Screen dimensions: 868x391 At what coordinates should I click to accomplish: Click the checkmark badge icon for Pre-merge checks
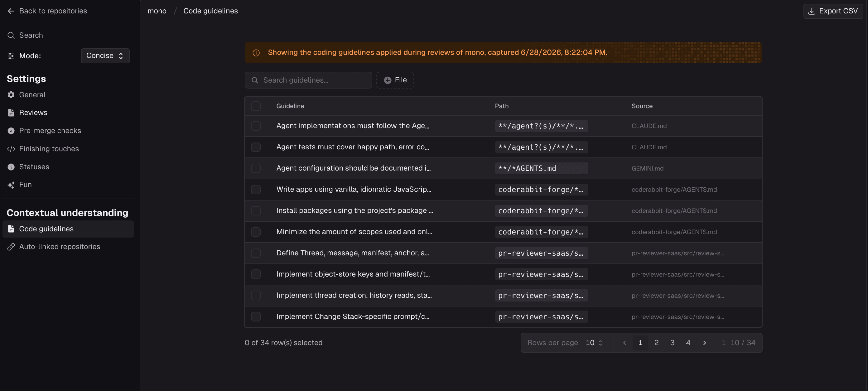point(11,131)
